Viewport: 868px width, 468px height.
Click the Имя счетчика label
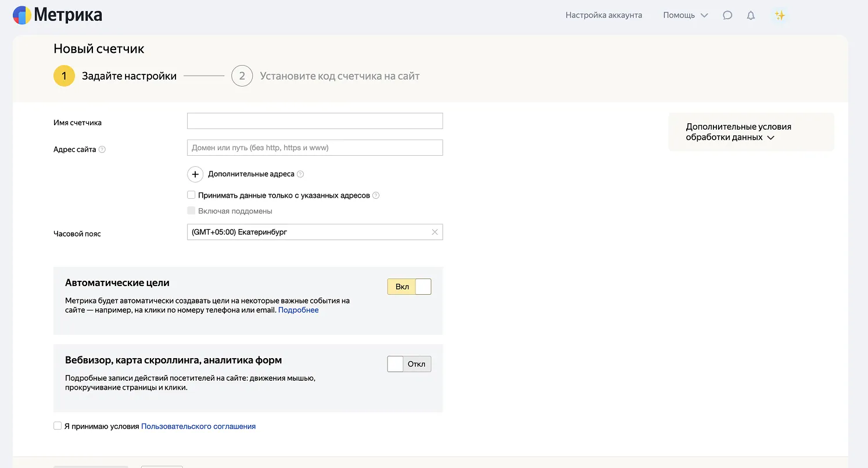point(77,123)
